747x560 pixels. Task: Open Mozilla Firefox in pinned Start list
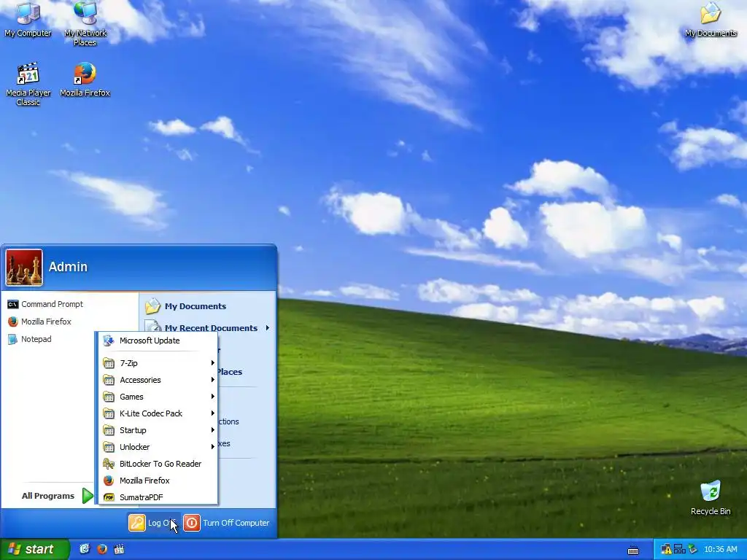point(39,322)
